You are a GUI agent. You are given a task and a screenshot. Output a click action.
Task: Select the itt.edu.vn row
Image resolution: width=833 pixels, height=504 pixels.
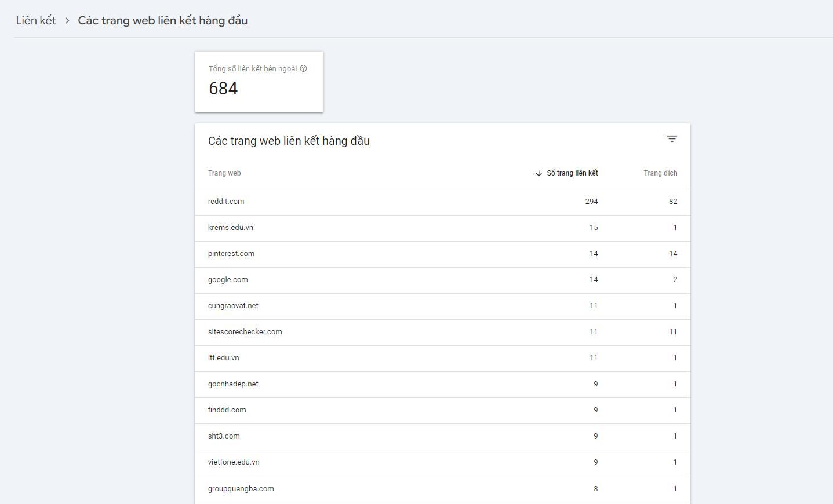click(x=442, y=358)
